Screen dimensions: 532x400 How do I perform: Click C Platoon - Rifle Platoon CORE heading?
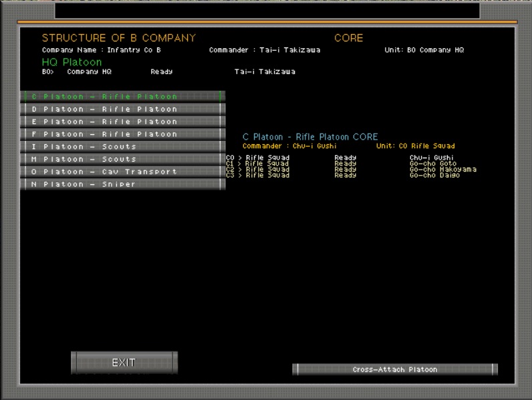[x=310, y=137]
